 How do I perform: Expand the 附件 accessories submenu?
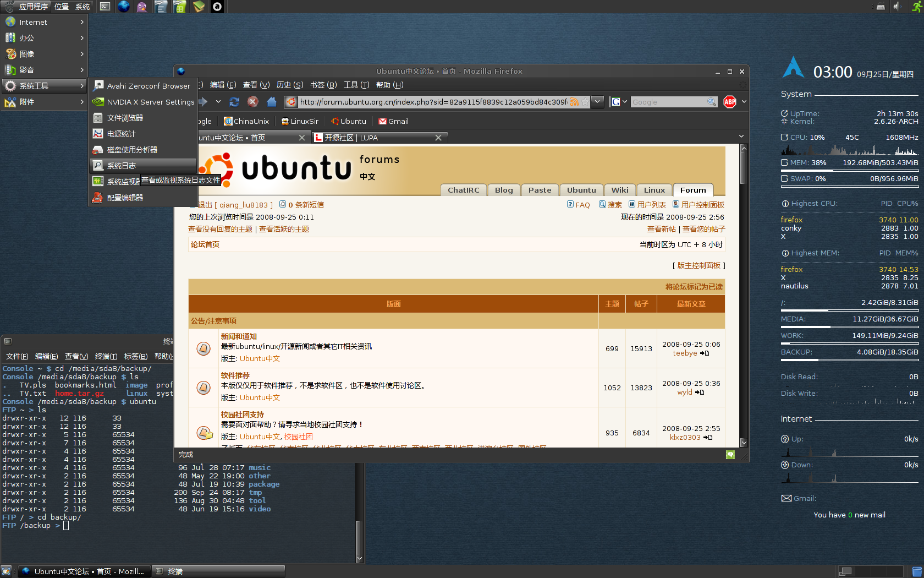pyautogui.click(x=44, y=102)
